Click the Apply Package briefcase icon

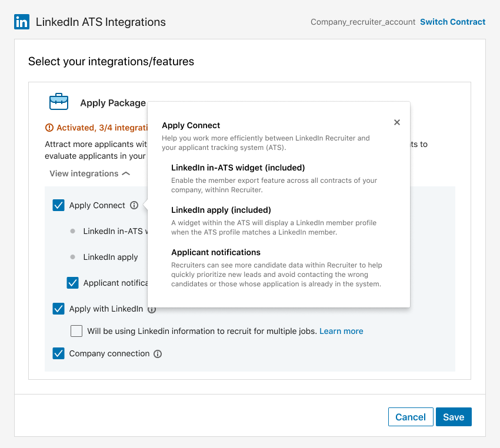(x=59, y=102)
